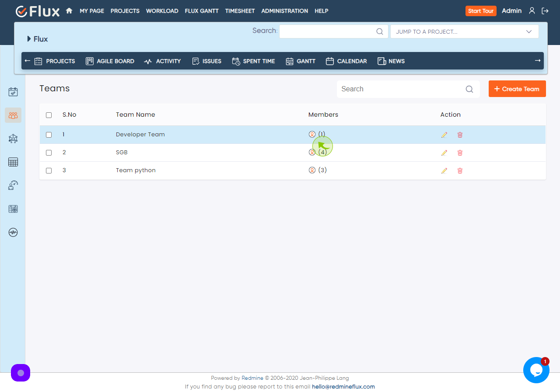Image resolution: width=560 pixels, height=392 pixels.
Task: Click the logout icon
Action: [545, 11]
